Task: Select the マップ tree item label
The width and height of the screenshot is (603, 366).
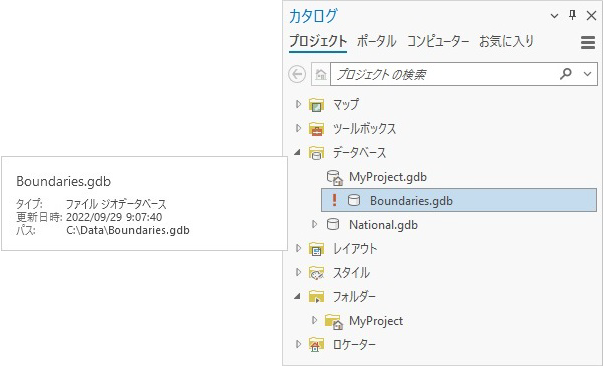Action: (346, 105)
